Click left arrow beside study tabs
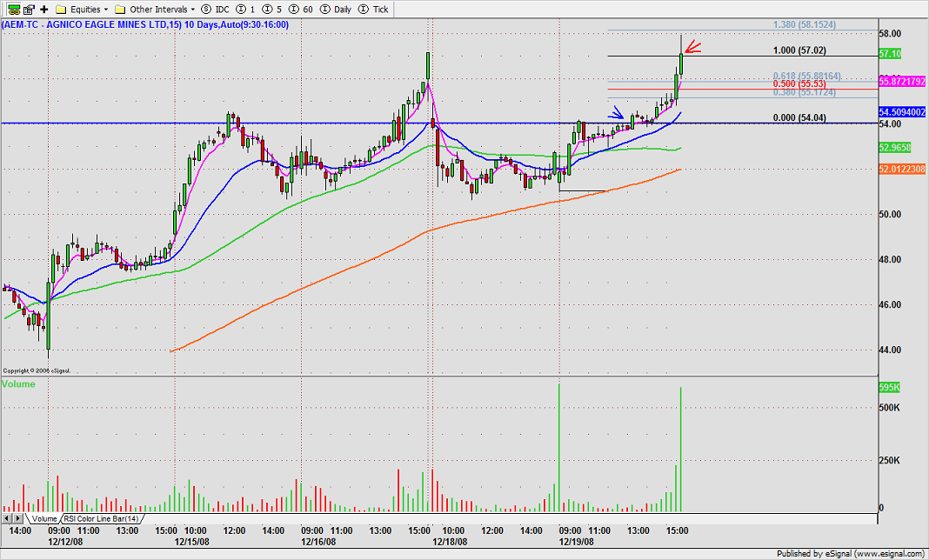 click(6, 518)
